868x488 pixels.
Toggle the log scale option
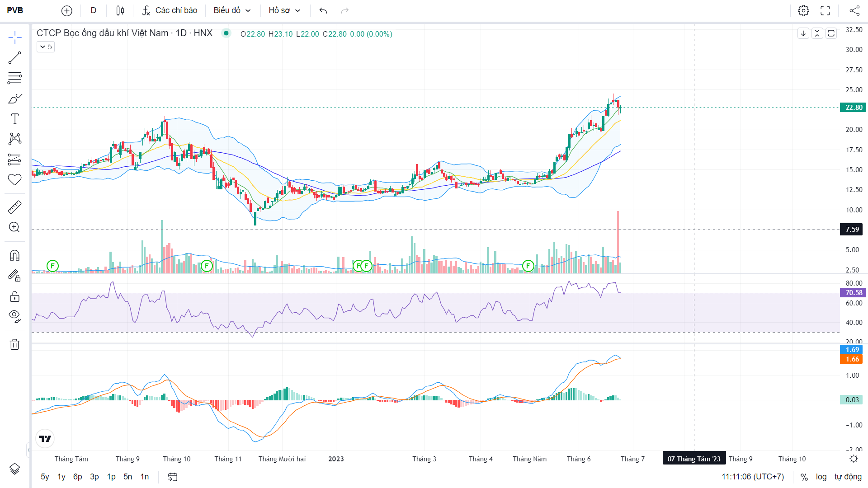pos(821,477)
